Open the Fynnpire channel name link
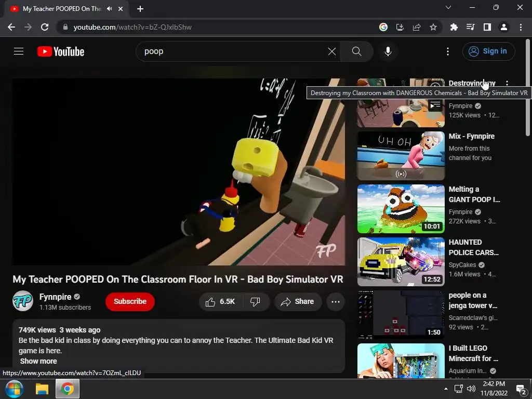 tap(55, 297)
